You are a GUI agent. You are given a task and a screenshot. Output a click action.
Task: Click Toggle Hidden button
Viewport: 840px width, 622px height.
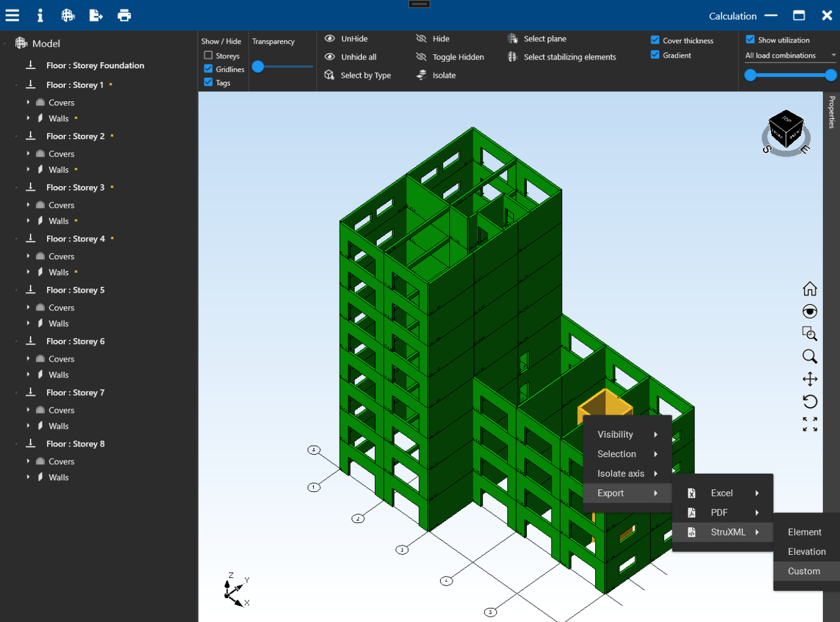450,57
